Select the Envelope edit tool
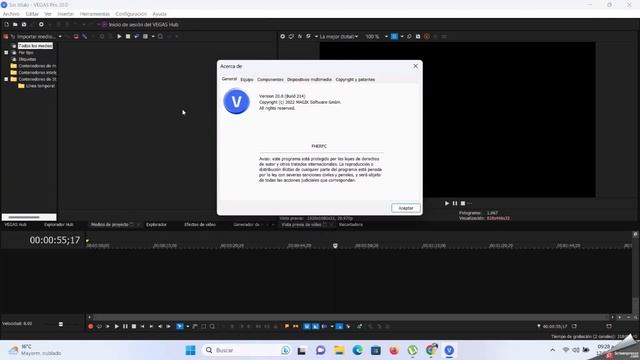Screen dimensions: 640x360 195,327
